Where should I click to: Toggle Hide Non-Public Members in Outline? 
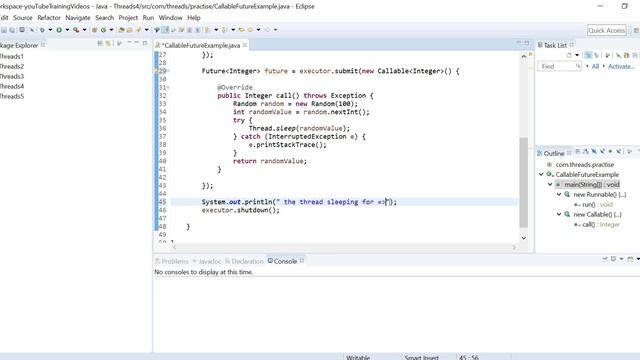[610, 151]
